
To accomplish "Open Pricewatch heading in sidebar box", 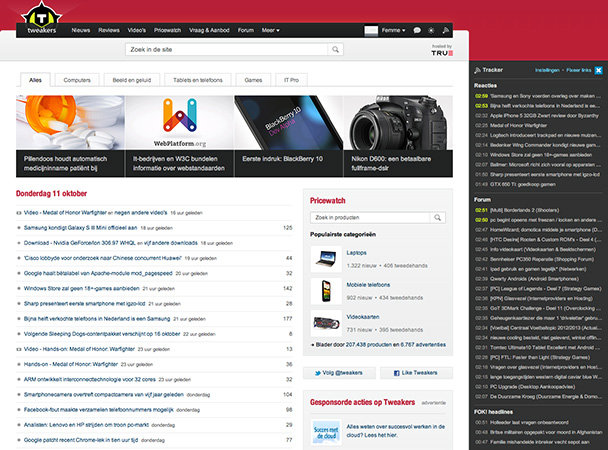I will [x=327, y=200].
